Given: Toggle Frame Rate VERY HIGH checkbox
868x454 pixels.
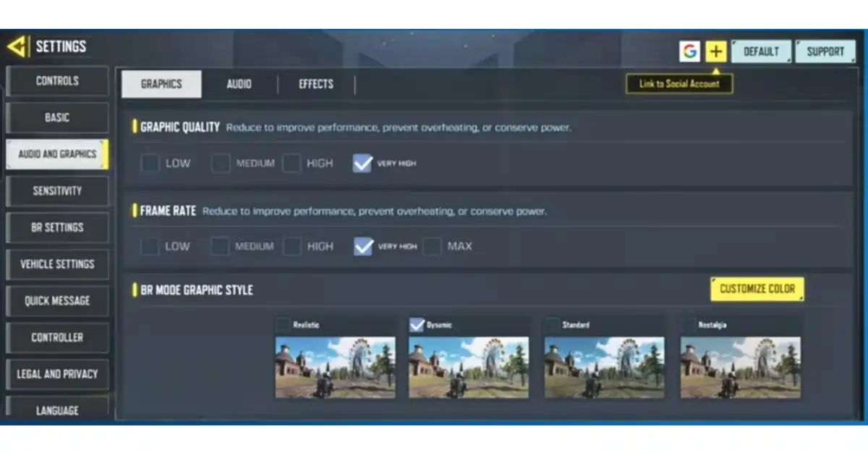Looking at the screenshot, I should tap(363, 247).
